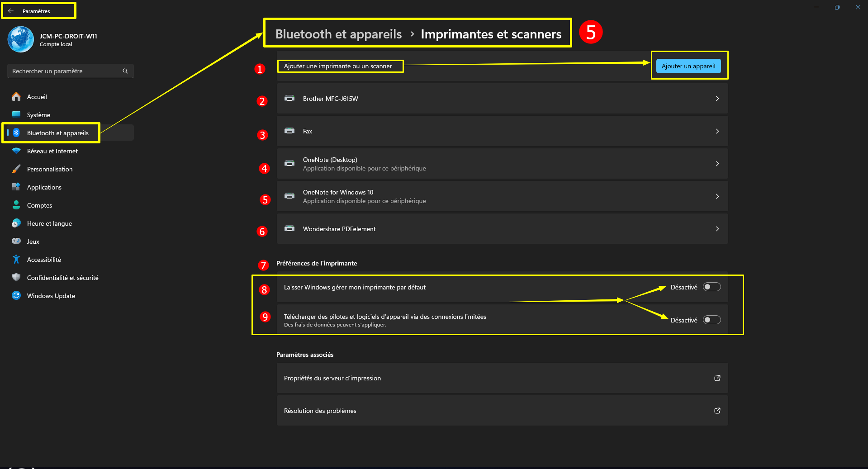The height and width of the screenshot is (469, 868).
Task: Open Réseau et Internet settings
Action: point(52,151)
